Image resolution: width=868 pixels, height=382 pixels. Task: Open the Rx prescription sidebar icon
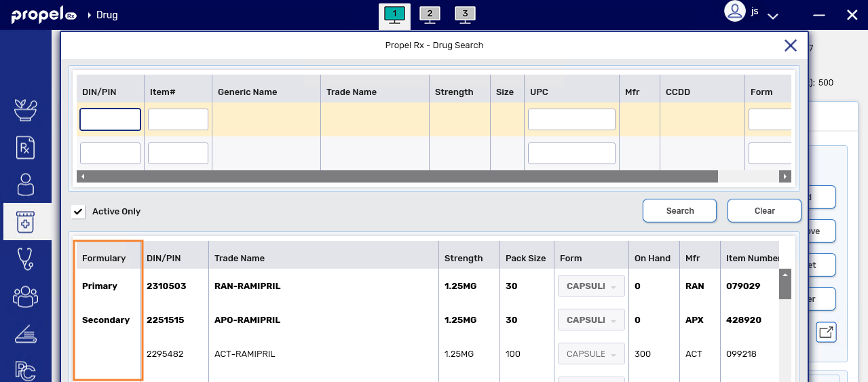pos(26,147)
